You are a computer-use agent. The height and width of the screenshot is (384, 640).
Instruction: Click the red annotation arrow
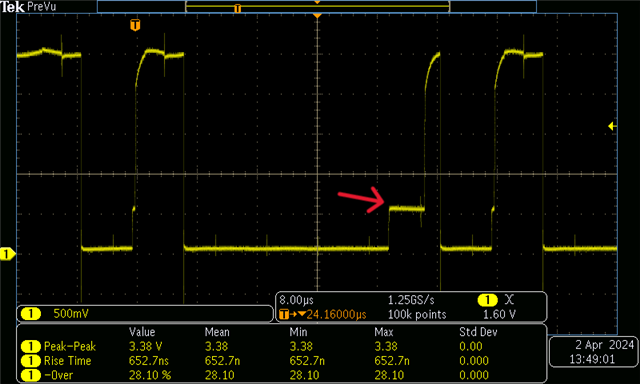coord(361,200)
